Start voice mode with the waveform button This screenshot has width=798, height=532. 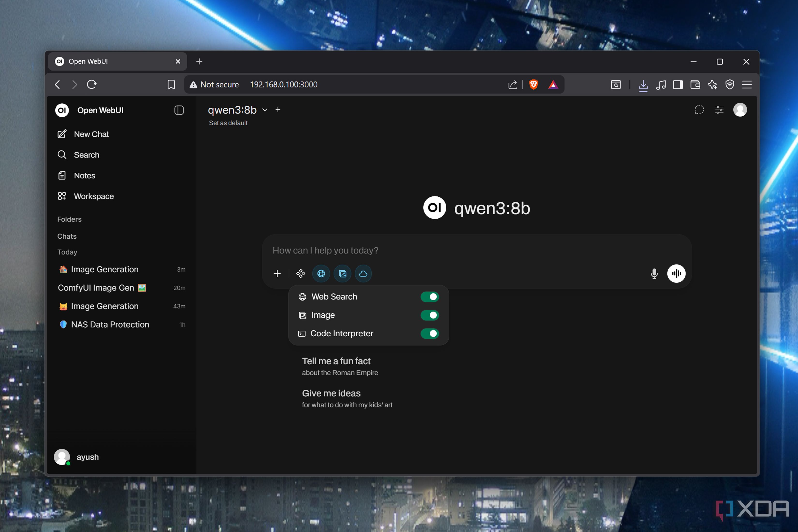[676, 273]
